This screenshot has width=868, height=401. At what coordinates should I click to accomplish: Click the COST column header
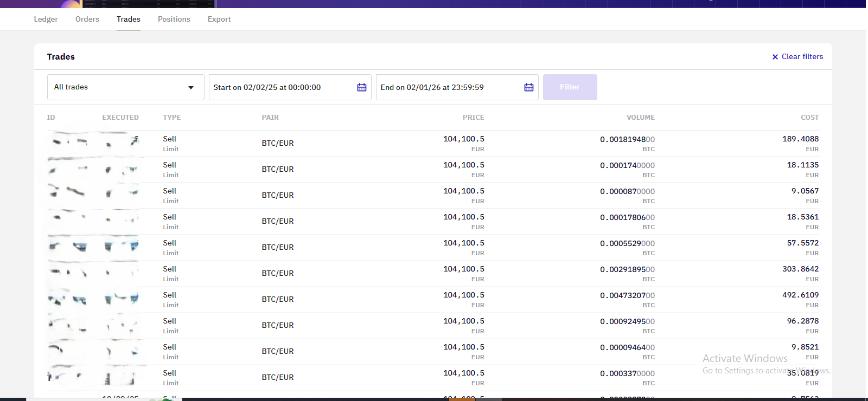click(x=809, y=118)
